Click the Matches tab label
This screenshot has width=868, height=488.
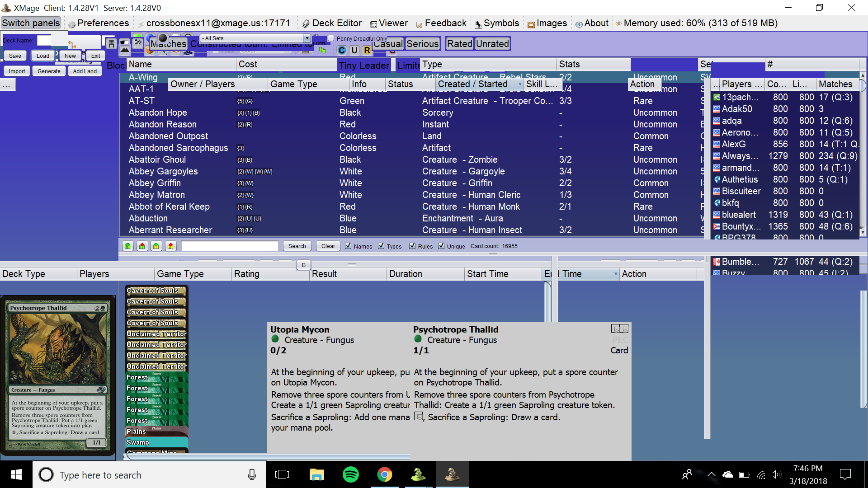tap(168, 44)
